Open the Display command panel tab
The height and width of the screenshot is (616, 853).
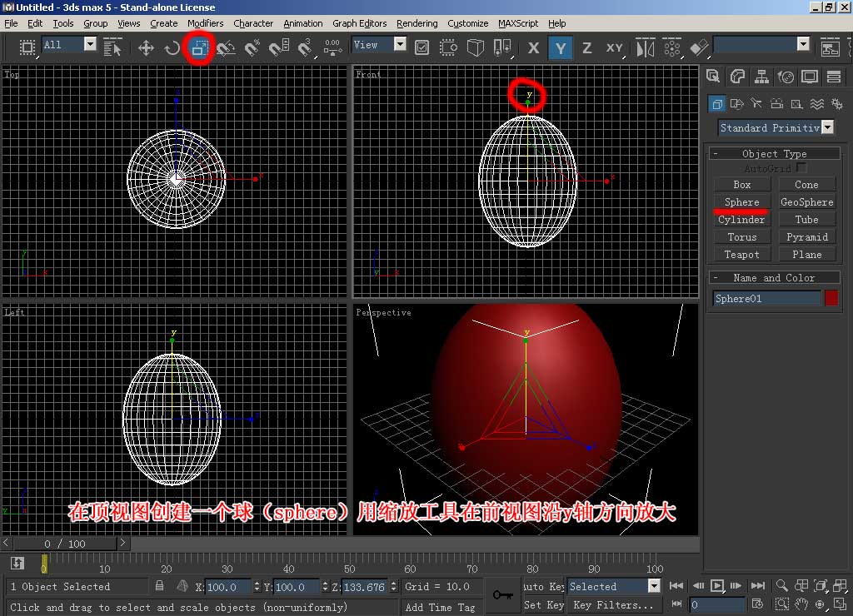point(810,77)
